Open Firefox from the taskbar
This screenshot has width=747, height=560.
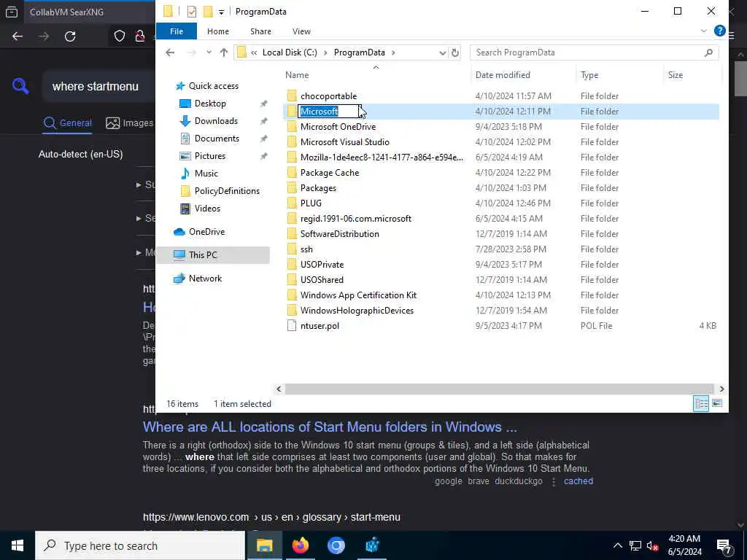point(300,545)
